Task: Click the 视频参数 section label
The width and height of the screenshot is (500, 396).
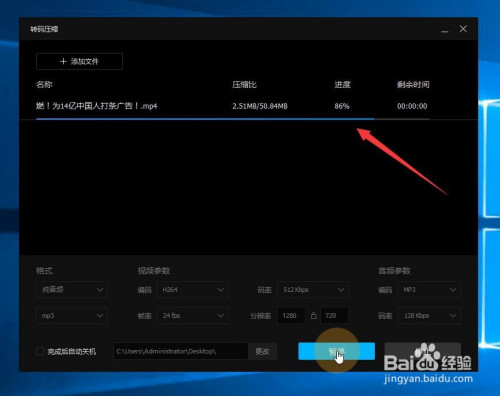Action: point(154,270)
